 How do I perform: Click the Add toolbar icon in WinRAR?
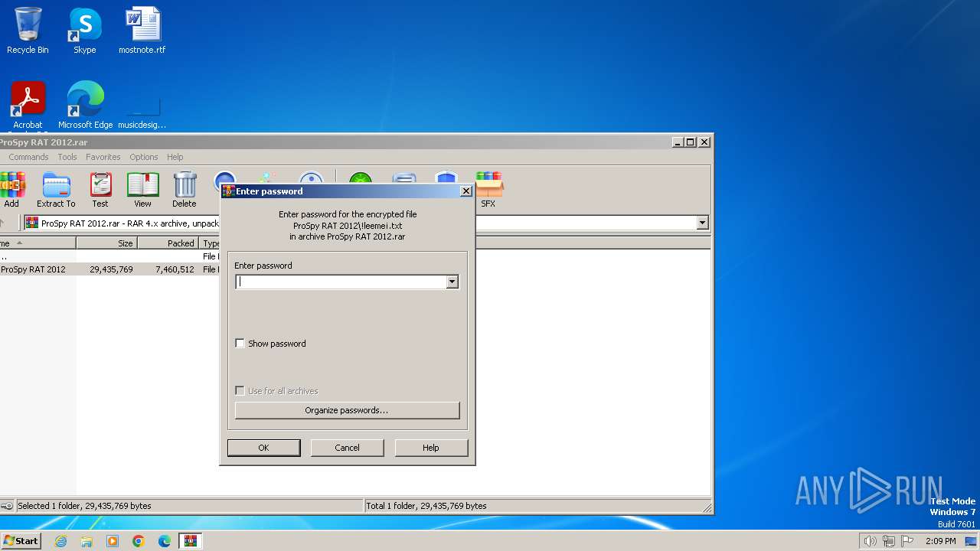click(x=11, y=190)
